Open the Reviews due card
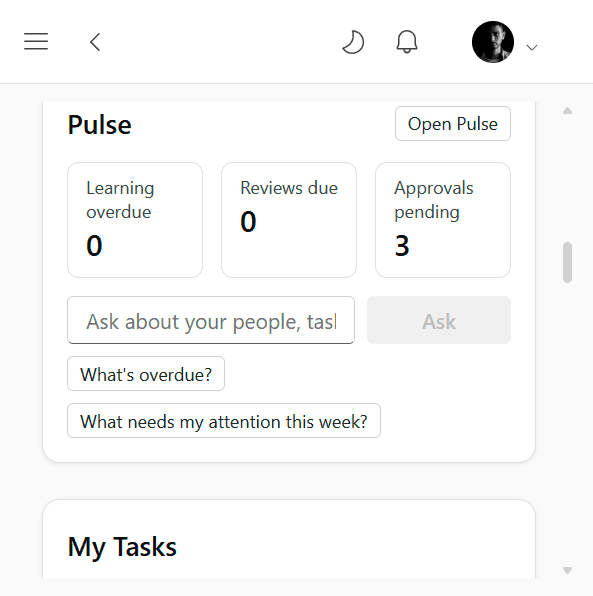The image size is (593, 596). point(289,220)
